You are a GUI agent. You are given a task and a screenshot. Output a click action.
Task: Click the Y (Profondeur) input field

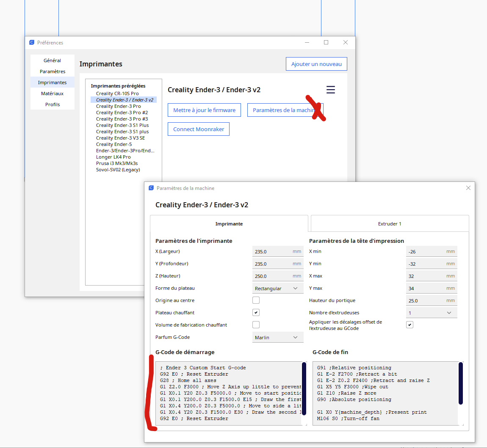[x=278, y=264]
